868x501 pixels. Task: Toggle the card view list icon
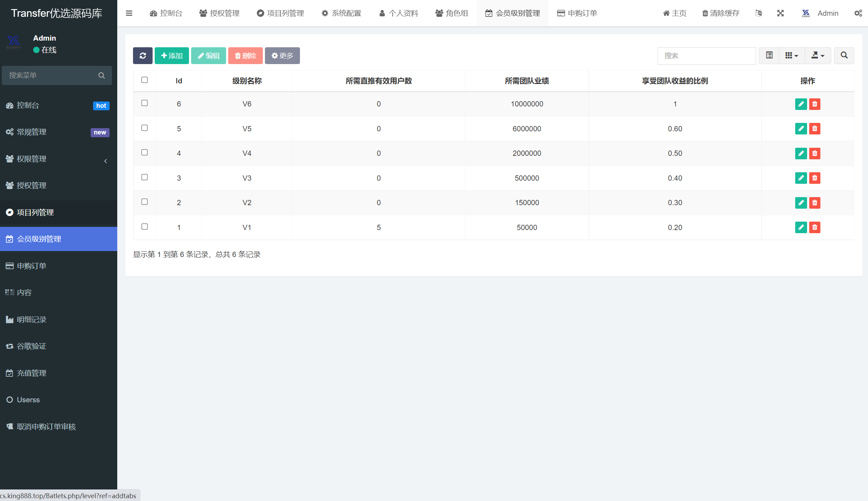click(769, 56)
